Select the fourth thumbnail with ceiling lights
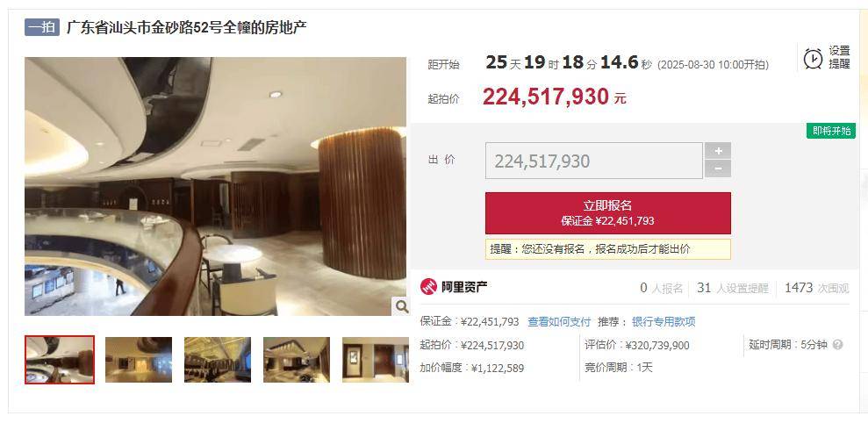Screen dimensions: 868x423 (x=297, y=359)
